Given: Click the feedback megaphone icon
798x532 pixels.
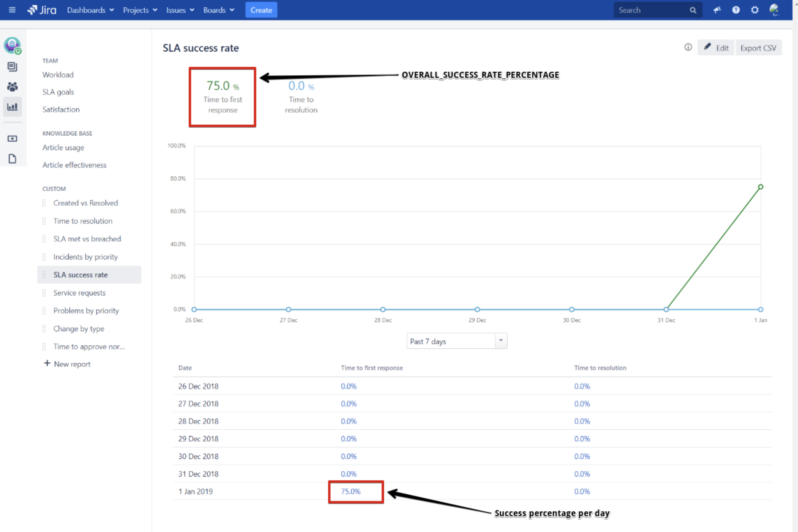Looking at the screenshot, I should 717,10.
